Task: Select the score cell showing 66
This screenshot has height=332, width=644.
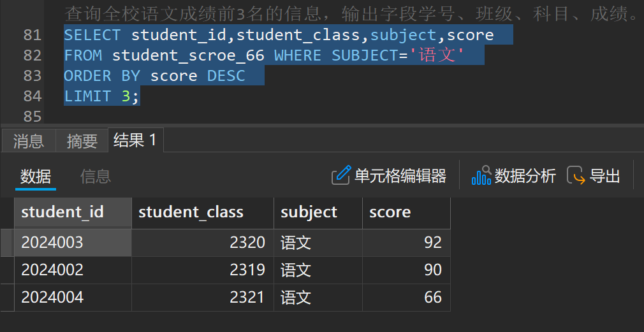Action: click(407, 297)
